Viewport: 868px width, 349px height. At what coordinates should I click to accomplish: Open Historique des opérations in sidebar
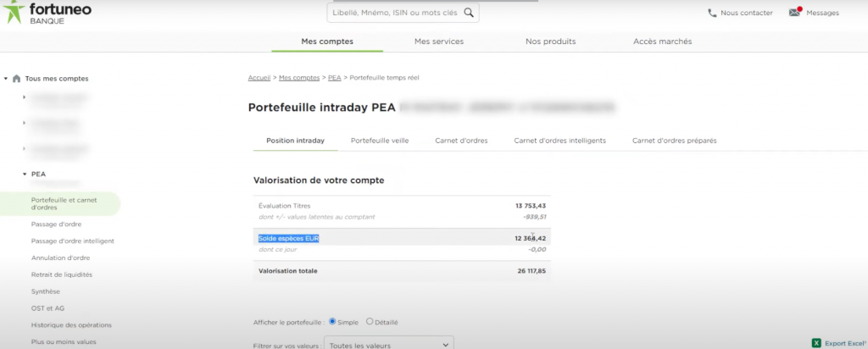click(71, 324)
